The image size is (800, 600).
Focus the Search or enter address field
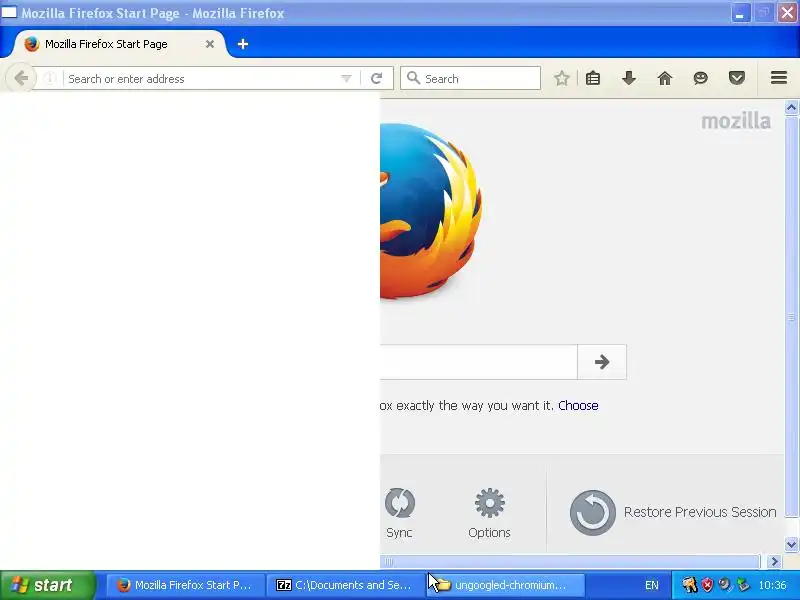[203, 79]
